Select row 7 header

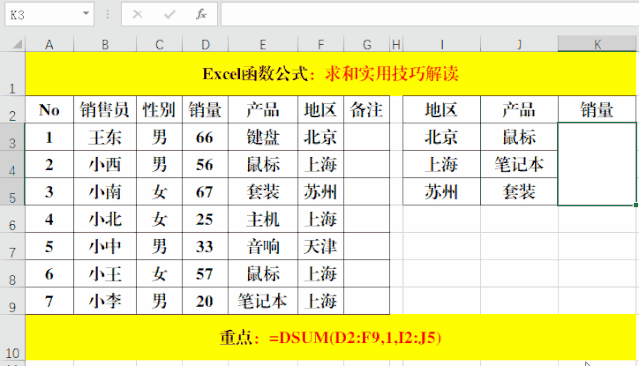point(12,247)
